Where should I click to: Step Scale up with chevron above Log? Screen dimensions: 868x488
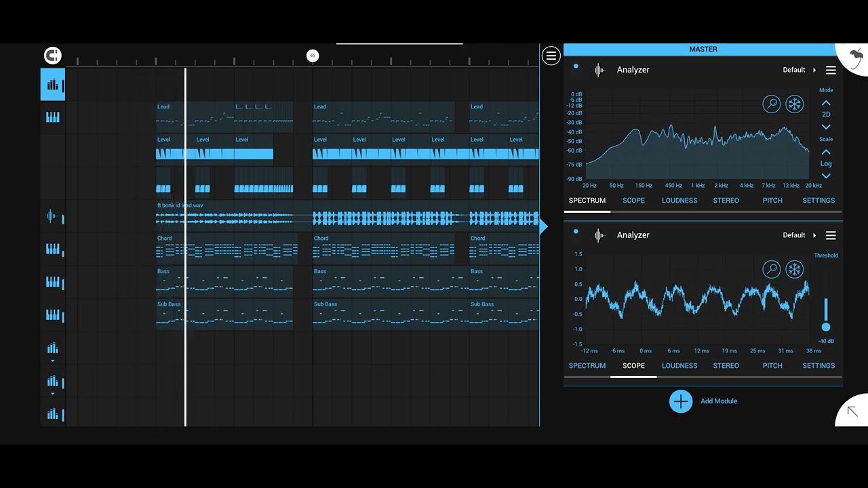(x=826, y=152)
